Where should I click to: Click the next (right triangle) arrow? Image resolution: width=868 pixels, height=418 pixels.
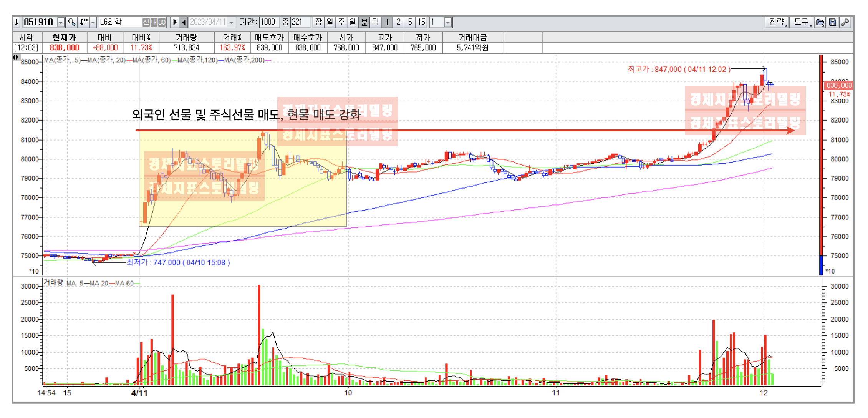tap(175, 22)
